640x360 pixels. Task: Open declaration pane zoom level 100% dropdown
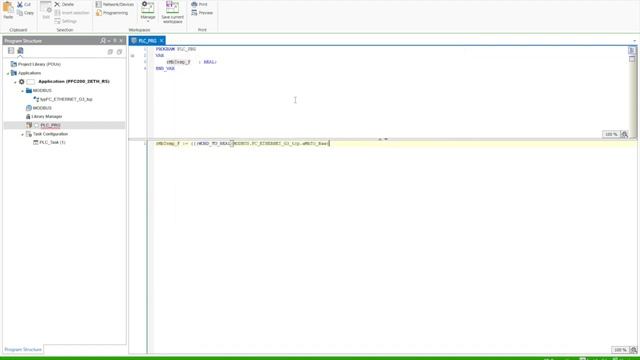pyautogui.click(x=611, y=134)
